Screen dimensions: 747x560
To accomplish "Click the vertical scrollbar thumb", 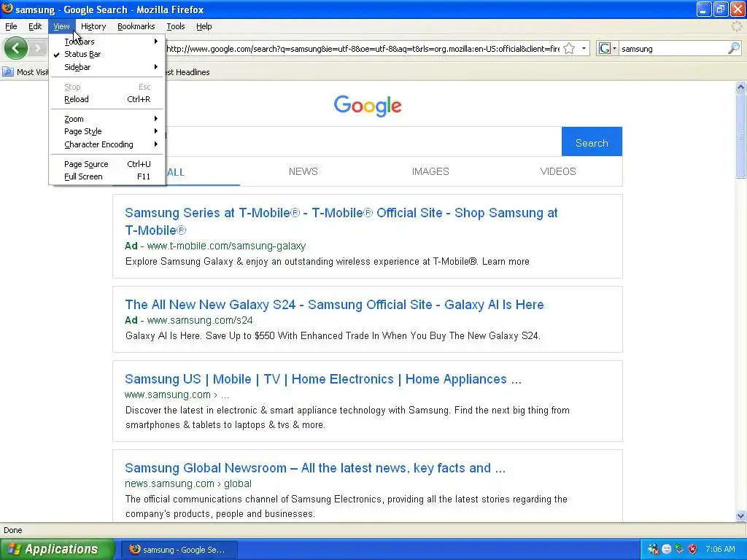I will tap(740, 136).
